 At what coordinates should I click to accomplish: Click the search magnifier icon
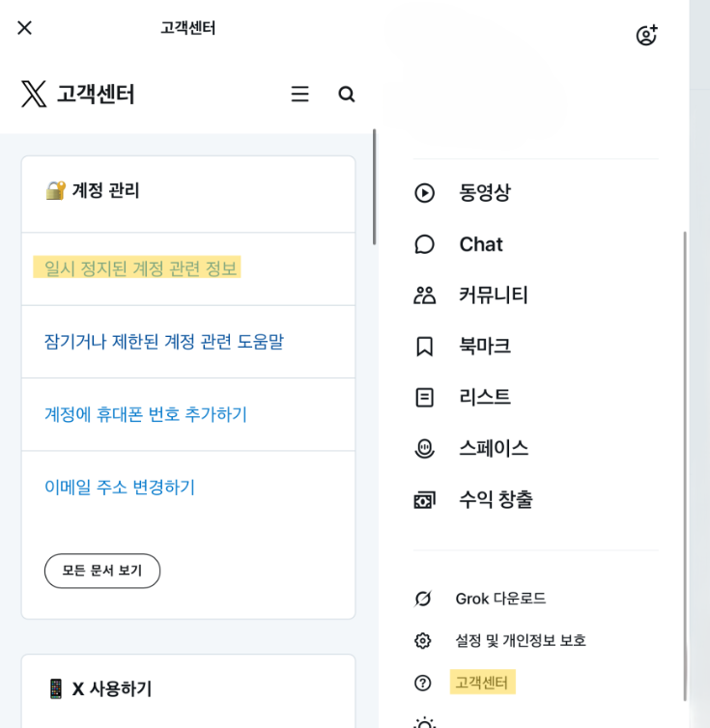coord(347,94)
